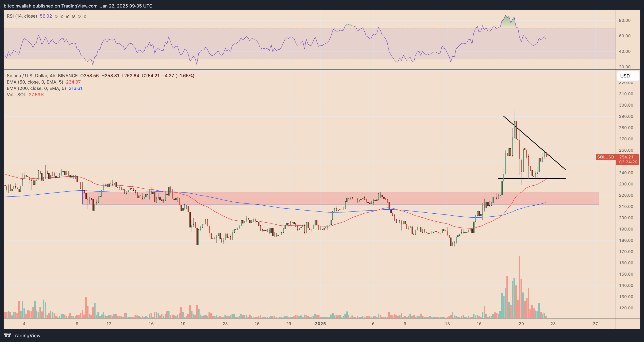Click the price scale label 160.00
Screen dimensions: 644x342
click(x=626, y=263)
